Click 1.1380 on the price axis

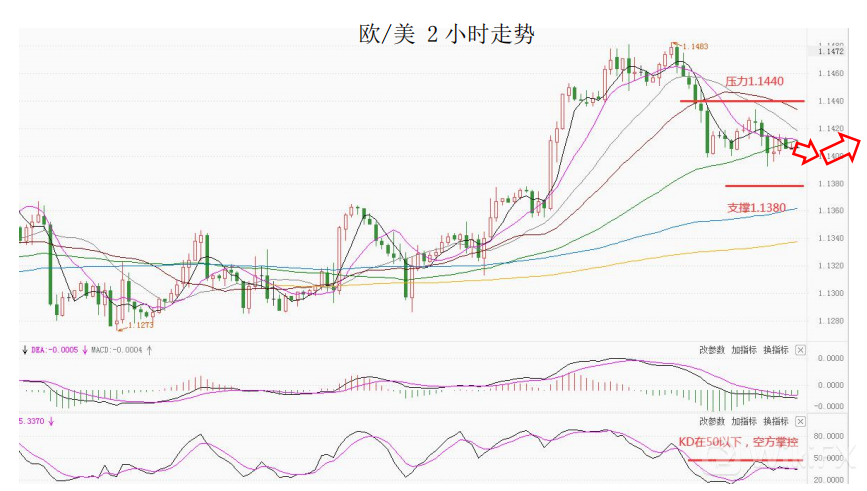[x=831, y=184]
